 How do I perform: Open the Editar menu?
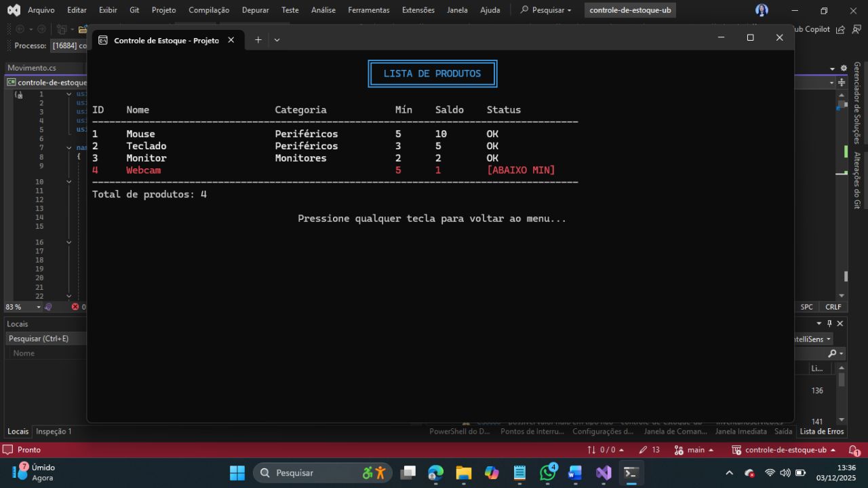[x=77, y=10]
